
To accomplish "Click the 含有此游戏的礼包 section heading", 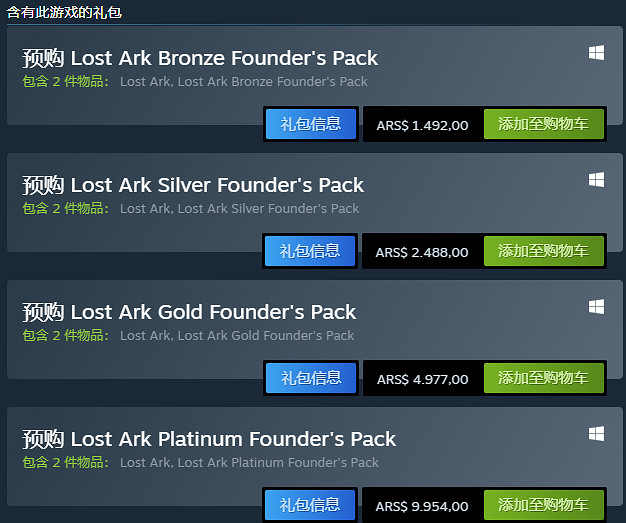I will [x=65, y=12].
